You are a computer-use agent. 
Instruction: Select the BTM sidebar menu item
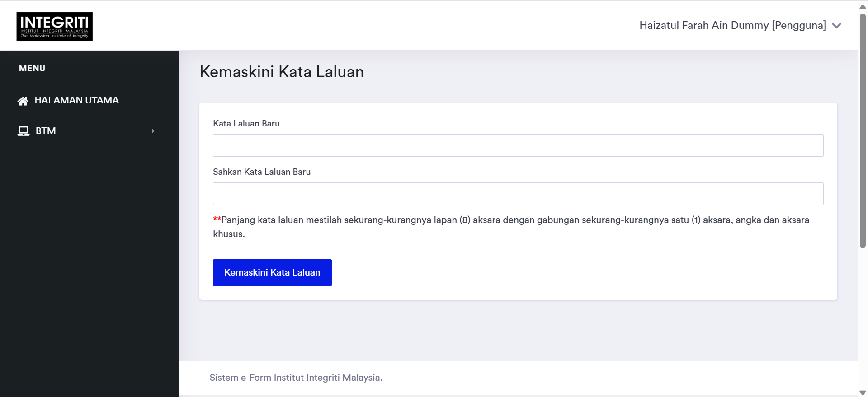46,131
